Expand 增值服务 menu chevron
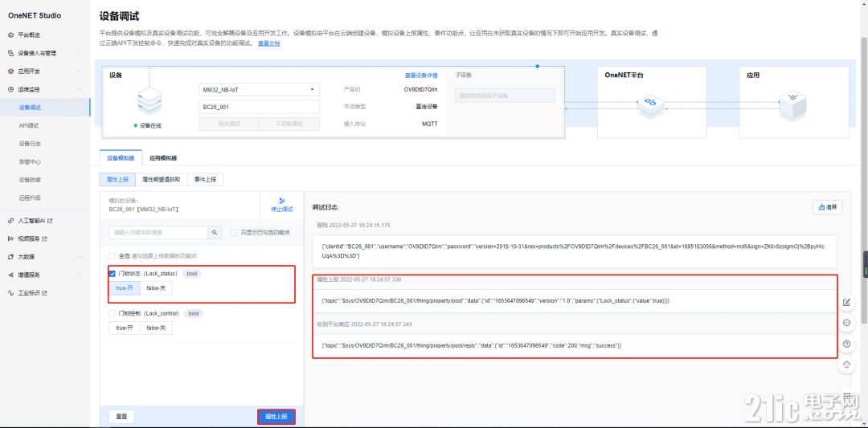 click(80, 275)
